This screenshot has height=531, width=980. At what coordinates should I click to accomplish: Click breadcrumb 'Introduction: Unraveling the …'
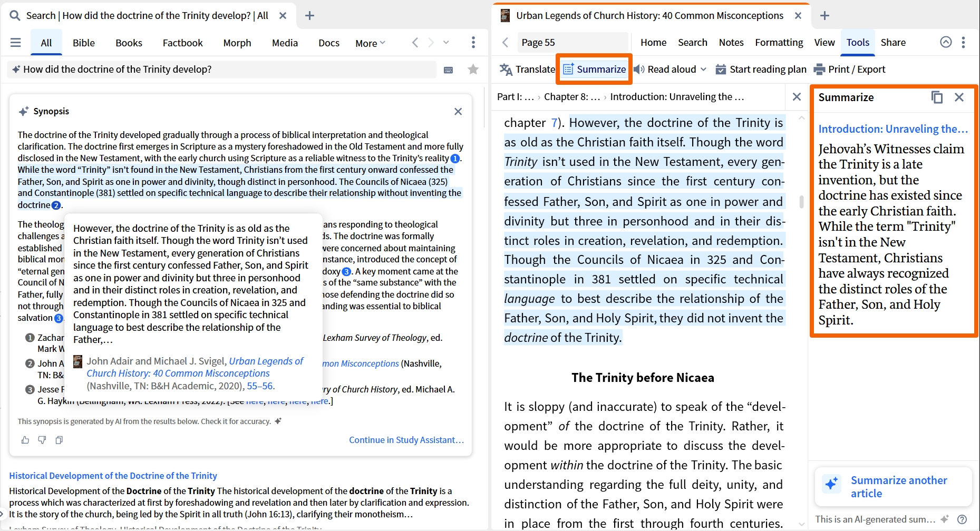tap(677, 97)
